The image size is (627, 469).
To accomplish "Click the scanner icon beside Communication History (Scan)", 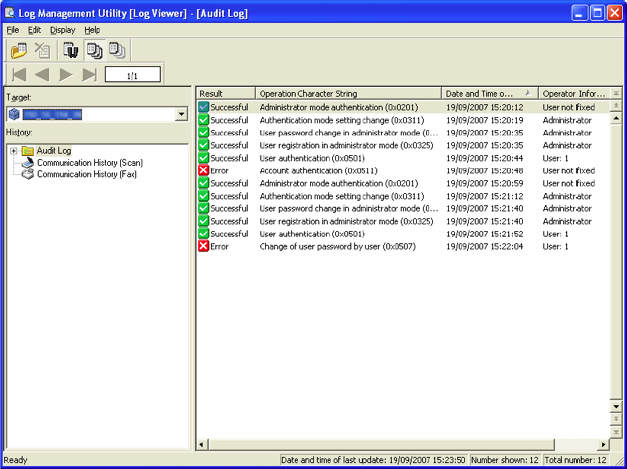I will [x=28, y=163].
